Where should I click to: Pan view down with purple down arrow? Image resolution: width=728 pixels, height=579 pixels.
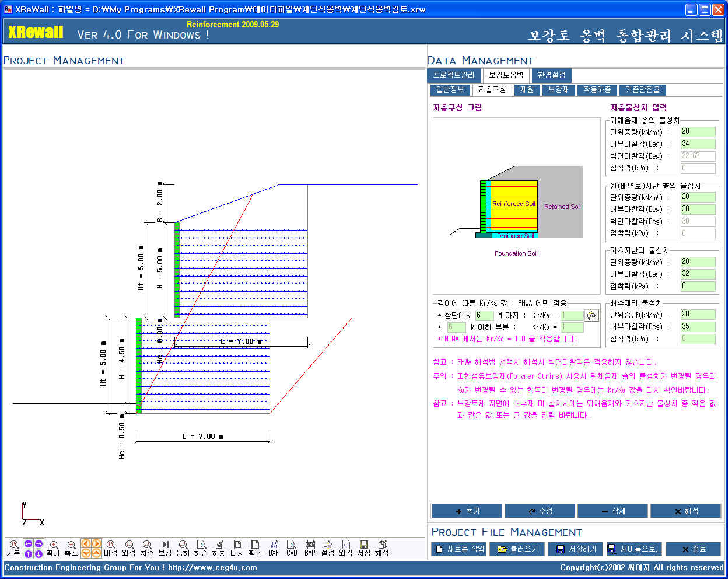(38, 553)
